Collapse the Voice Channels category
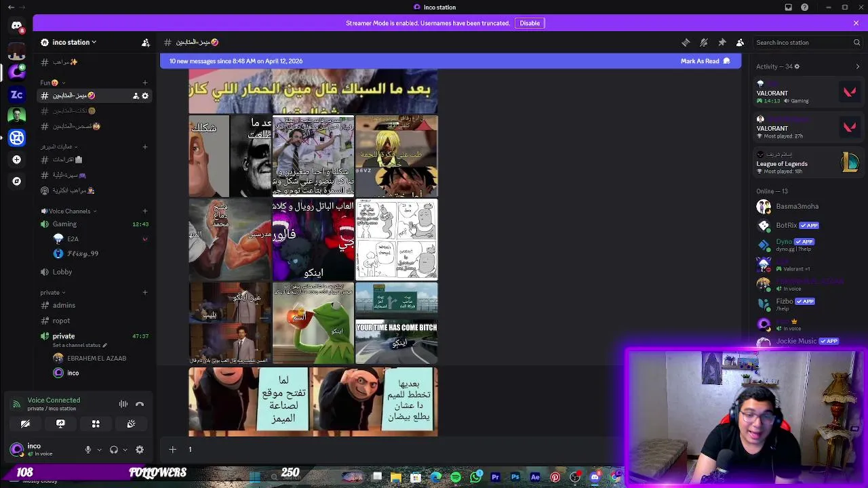Viewport: 868px width, 488px height. (68, 211)
